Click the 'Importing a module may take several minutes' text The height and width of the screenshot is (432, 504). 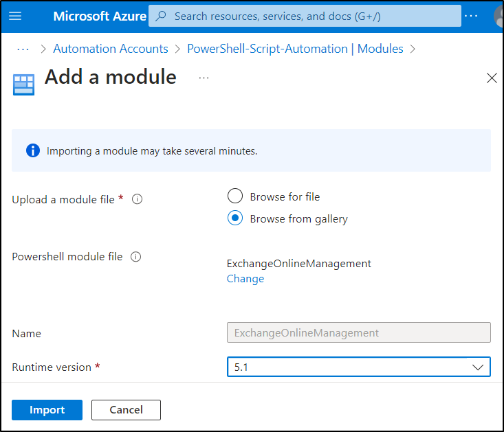pyautogui.click(x=152, y=151)
